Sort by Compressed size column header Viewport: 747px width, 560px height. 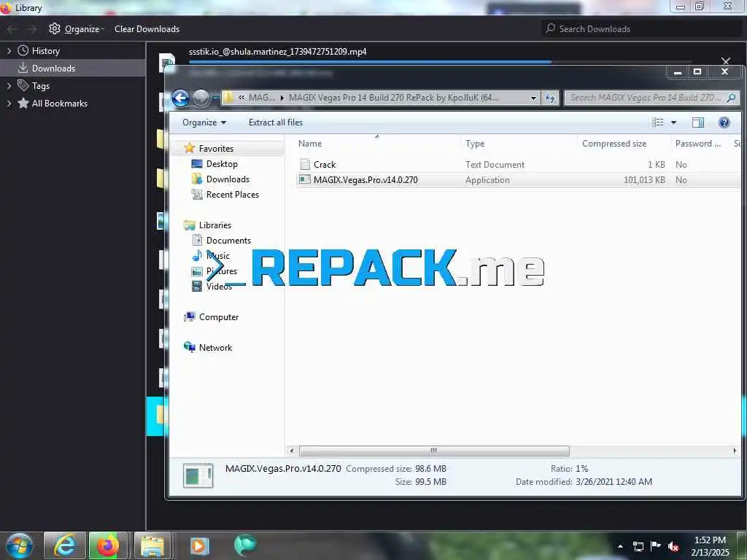(x=614, y=144)
